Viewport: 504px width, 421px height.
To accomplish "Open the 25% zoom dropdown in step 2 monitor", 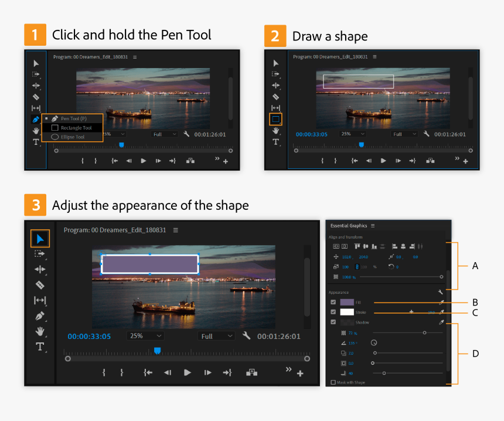I will (x=353, y=134).
